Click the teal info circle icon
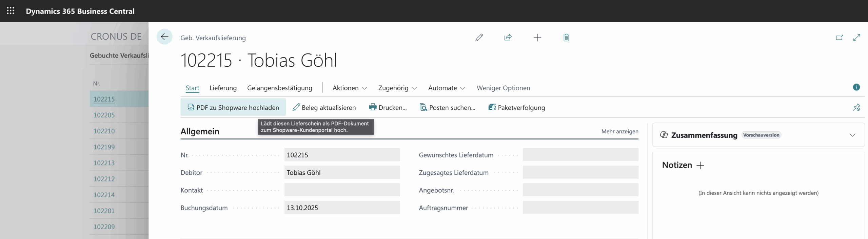Viewport: 868px width, 239px height. (x=856, y=87)
